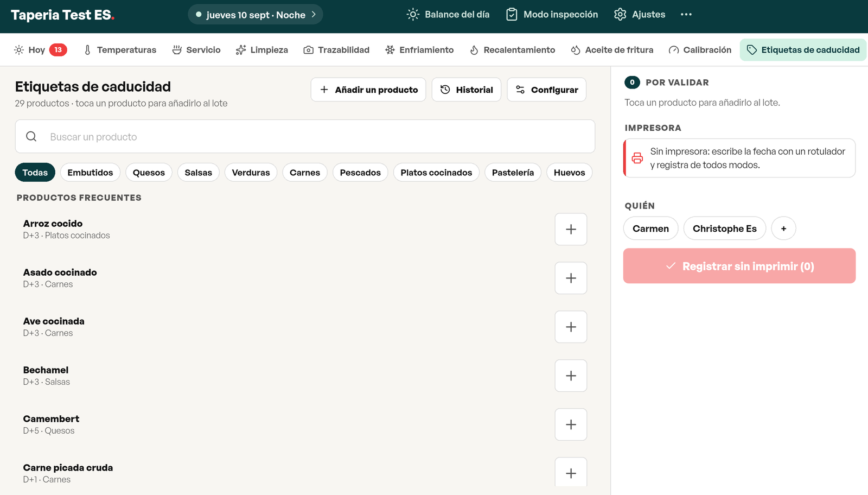This screenshot has width=868, height=495.
Task: Add Bechamel using its plus button
Action: [571, 376]
